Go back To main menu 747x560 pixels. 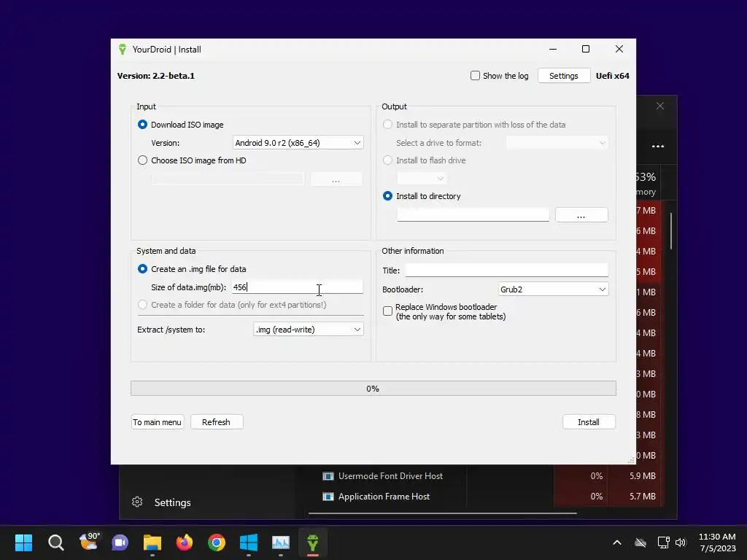(x=158, y=422)
